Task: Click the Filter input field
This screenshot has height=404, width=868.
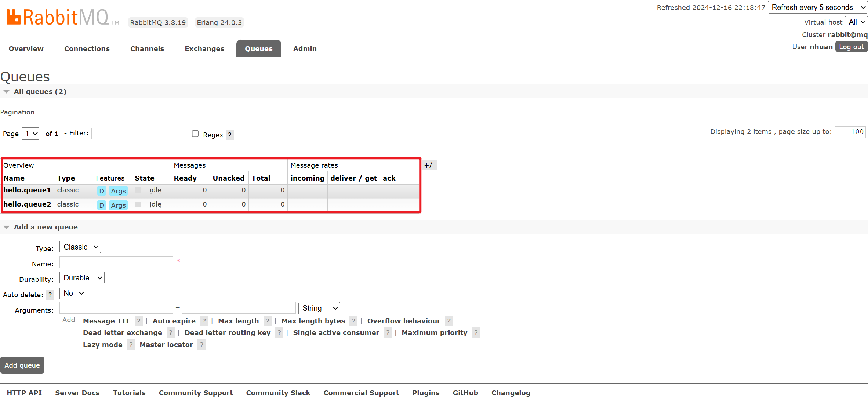Action: click(138, 134)
